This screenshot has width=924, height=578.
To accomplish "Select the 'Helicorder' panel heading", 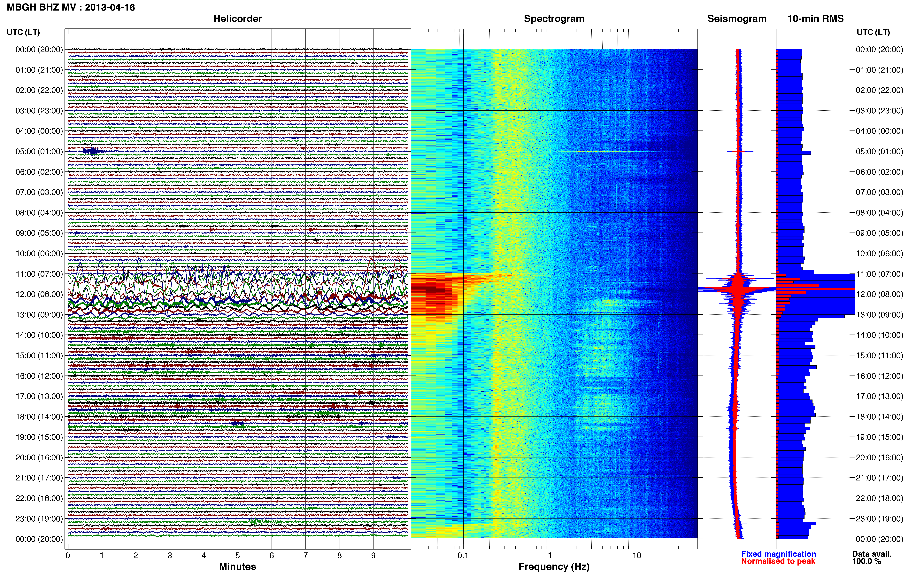I will [x=238, y=19].
